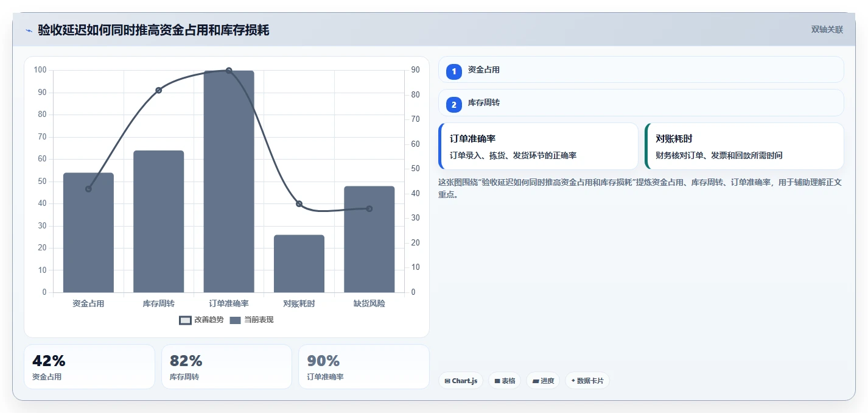Image resolution: width=868 pixels, height=413 pixels.
Task: Click the 数据卡片 tag chip
Action: (x=587, y=381)
